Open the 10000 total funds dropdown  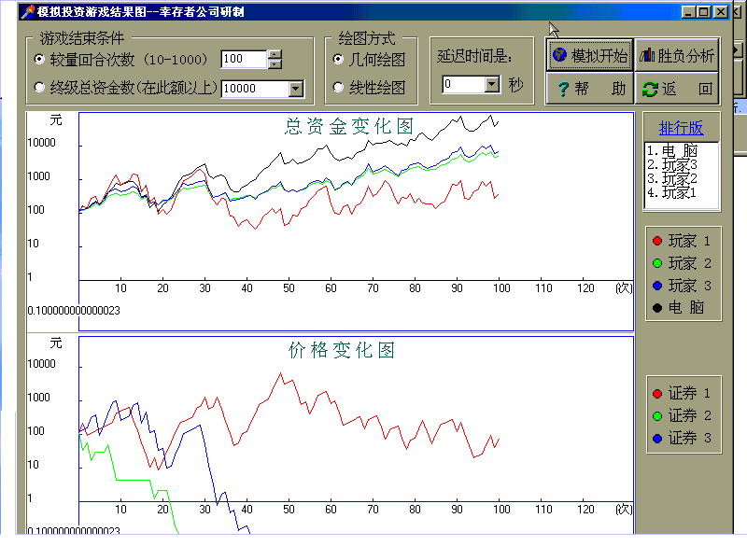[296, 89]
